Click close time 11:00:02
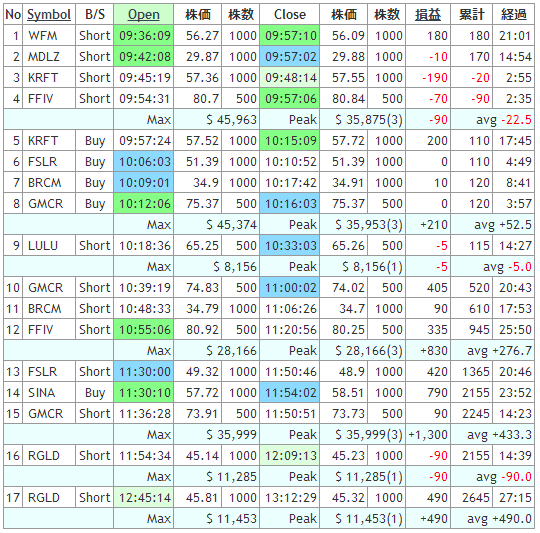Image resolution: width=540 pixels, height=533 pixels. tap(290, 288)
